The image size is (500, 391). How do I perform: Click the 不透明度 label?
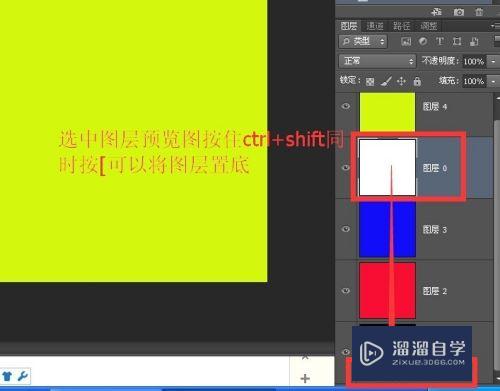click(440, 61)
